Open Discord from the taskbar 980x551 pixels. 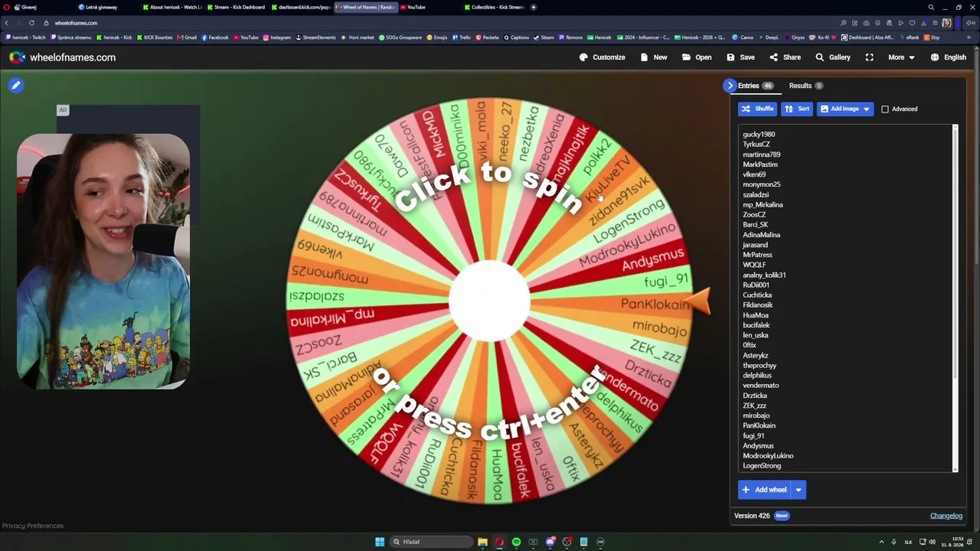point(550,542)
